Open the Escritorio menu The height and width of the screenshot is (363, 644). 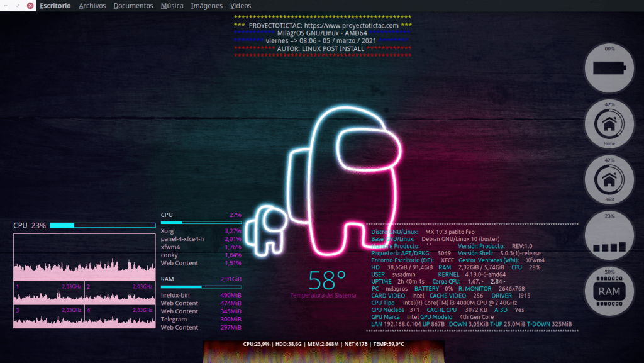tap(55, 6)
